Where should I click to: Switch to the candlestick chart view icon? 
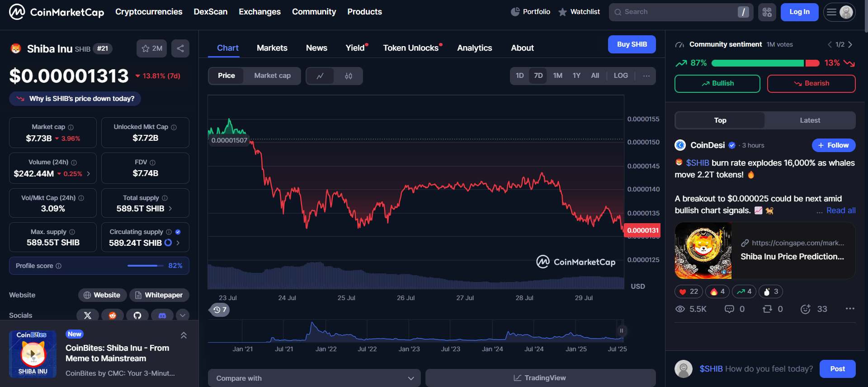tap(348, 76)
